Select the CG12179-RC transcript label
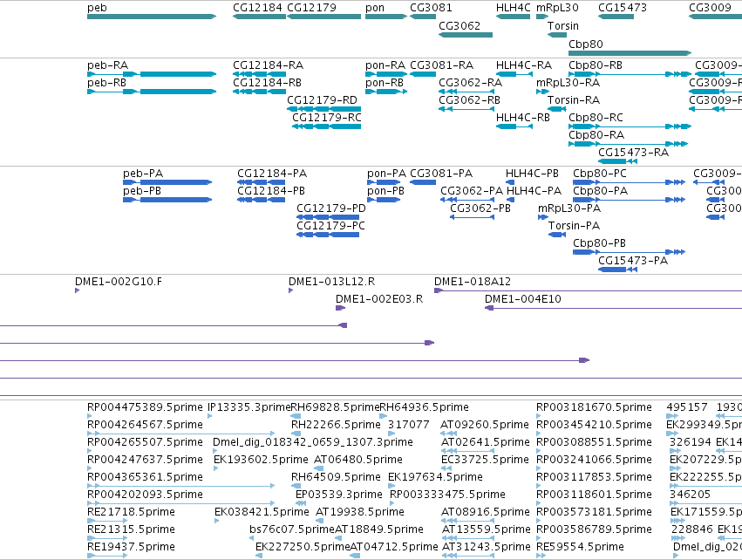The width and height of the screenshot is (742, 560). click(x=326, y=118)
